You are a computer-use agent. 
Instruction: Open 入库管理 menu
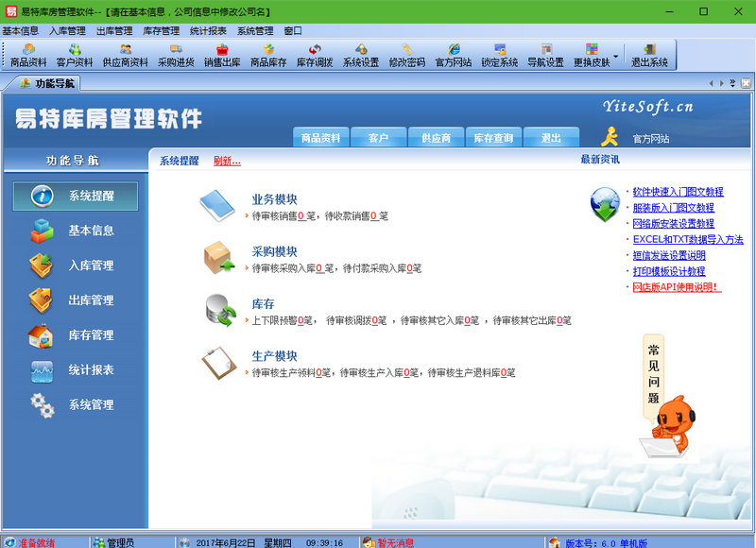(x=67, y=31)
